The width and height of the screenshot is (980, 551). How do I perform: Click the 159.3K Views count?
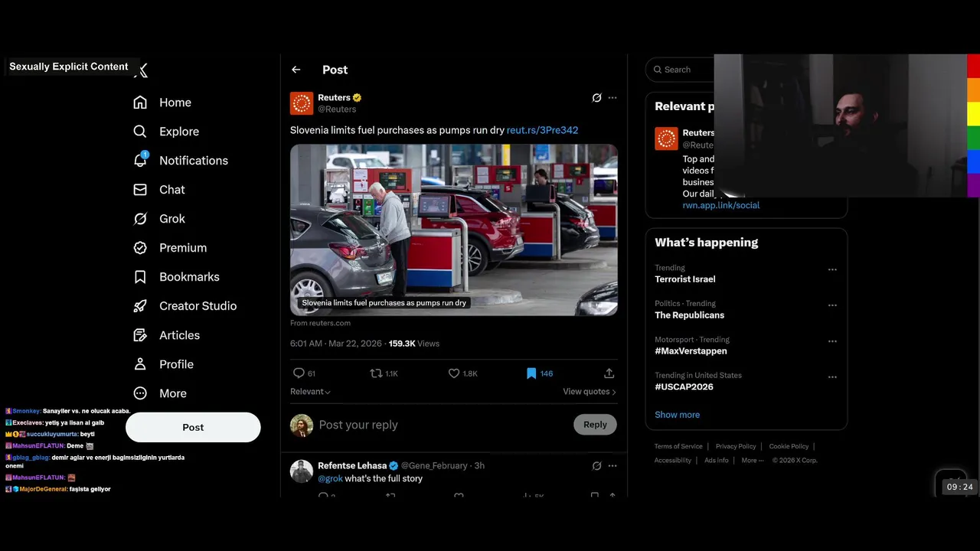click(413, 344)
